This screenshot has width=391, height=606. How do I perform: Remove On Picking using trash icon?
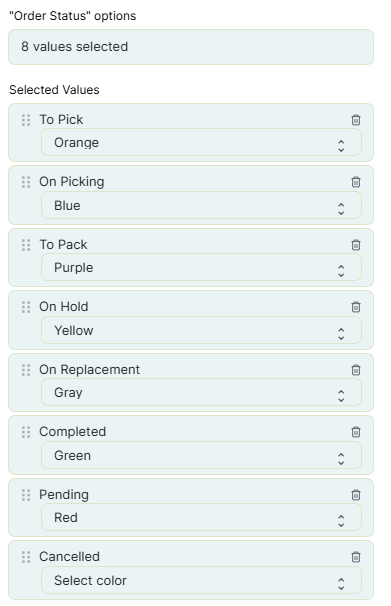click(x=356, y=182)
